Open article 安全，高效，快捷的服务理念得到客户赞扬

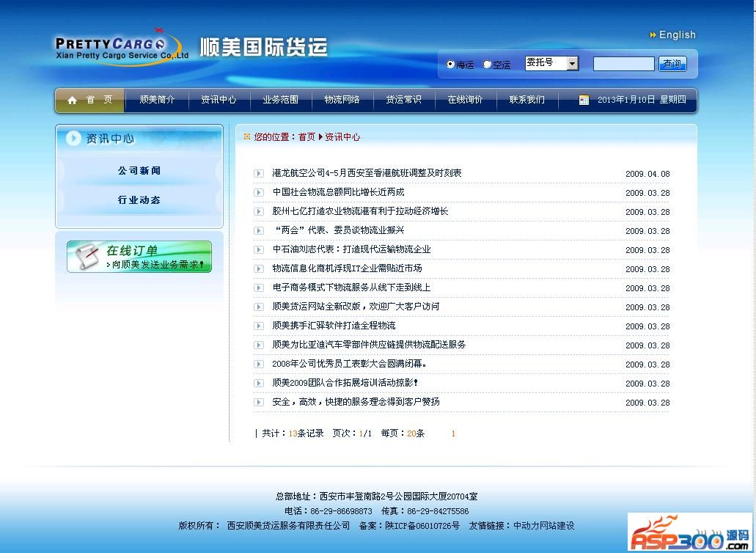(x=356, y=402)
